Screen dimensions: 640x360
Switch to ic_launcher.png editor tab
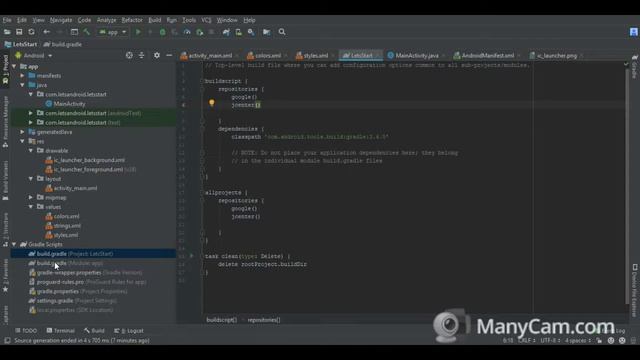557,56
